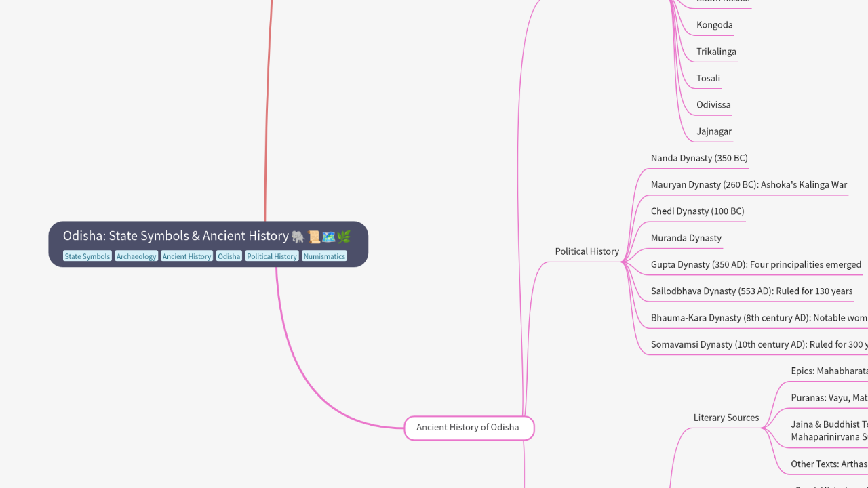Select the Muranda Dynasty node
This screenshot has height=488, width=868.
[686, 238]
